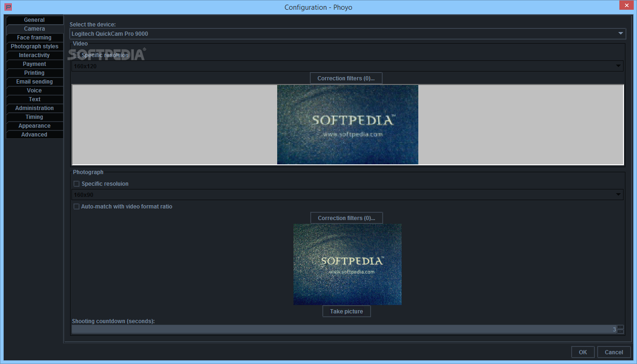This screenshot has height=364, width=637.
Task: Open the Text tab
Action: point(34,99)
